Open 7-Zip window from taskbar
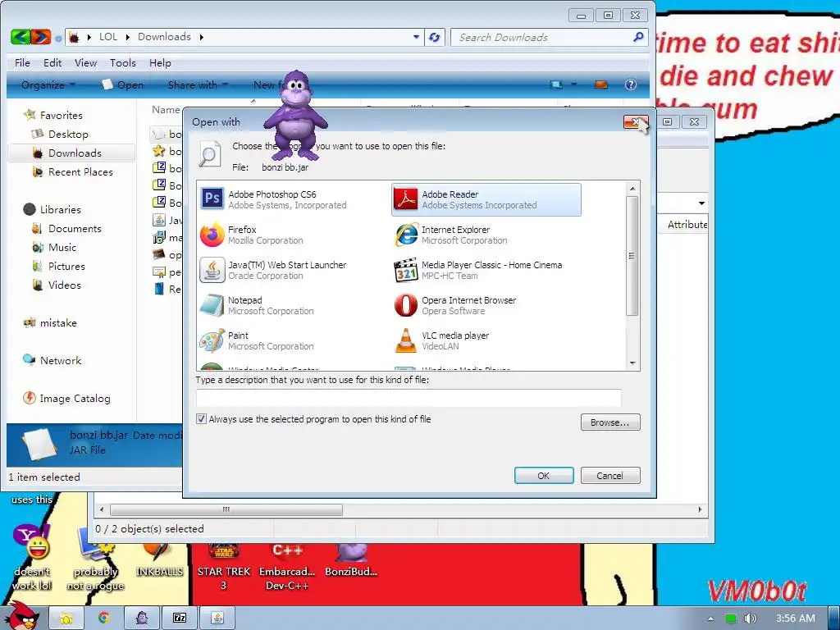This screenshot has width=840, height=630. coord(180,619)
